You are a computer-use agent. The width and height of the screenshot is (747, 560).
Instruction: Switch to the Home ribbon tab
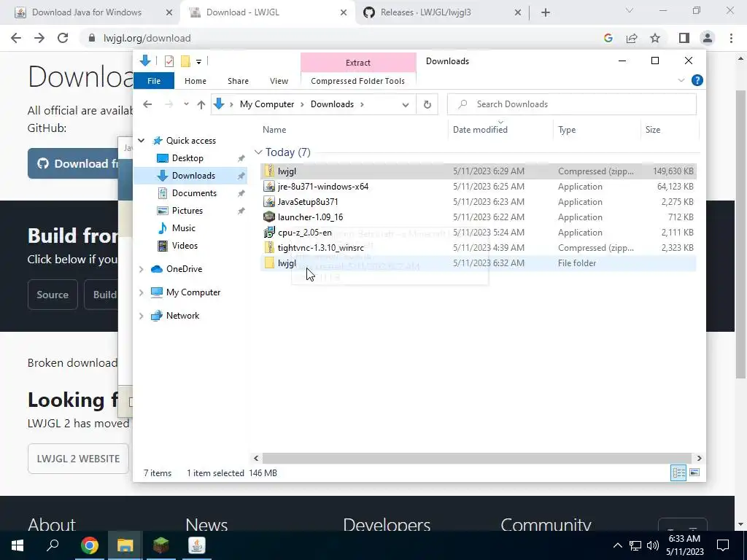[x=196, y=81]
